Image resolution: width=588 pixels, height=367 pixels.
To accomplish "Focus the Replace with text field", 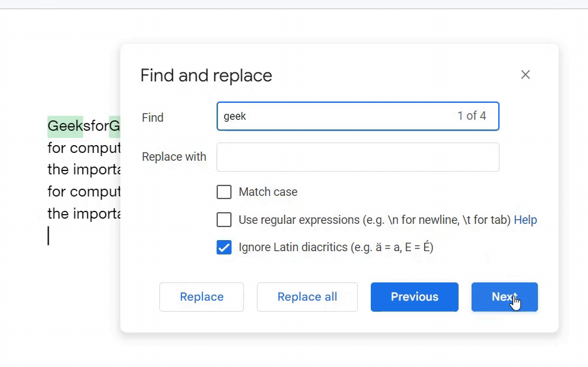I will tap(358, 157).
